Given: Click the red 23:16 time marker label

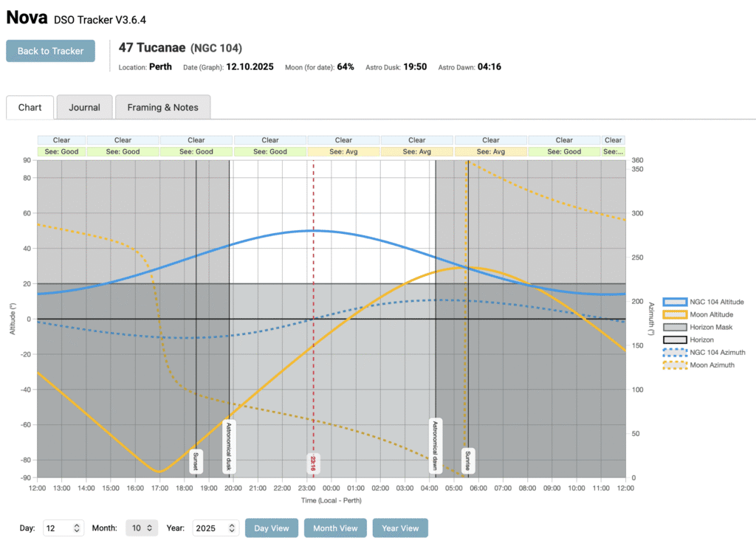Looking at the screenshot, I should click(313, 463).
